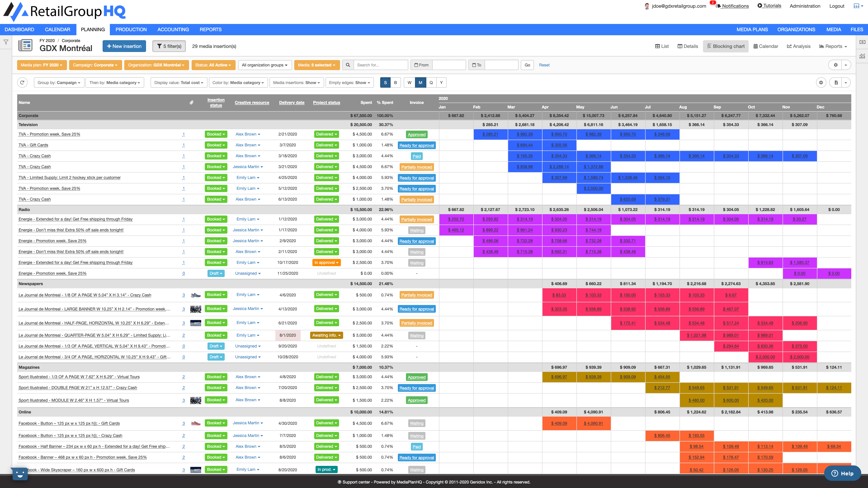Open Then by: Media category dropdown
Screen dimensions: 868x488
click(115, 82)
